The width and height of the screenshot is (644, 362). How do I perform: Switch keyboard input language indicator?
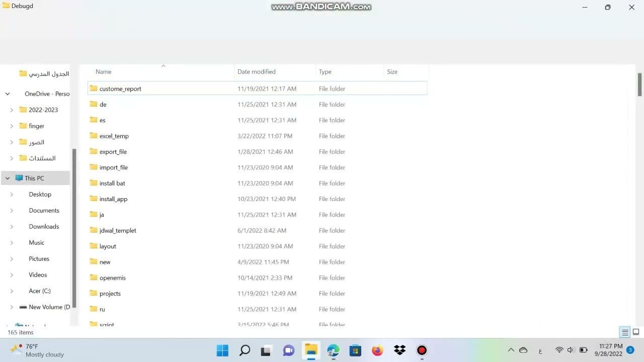540,350
